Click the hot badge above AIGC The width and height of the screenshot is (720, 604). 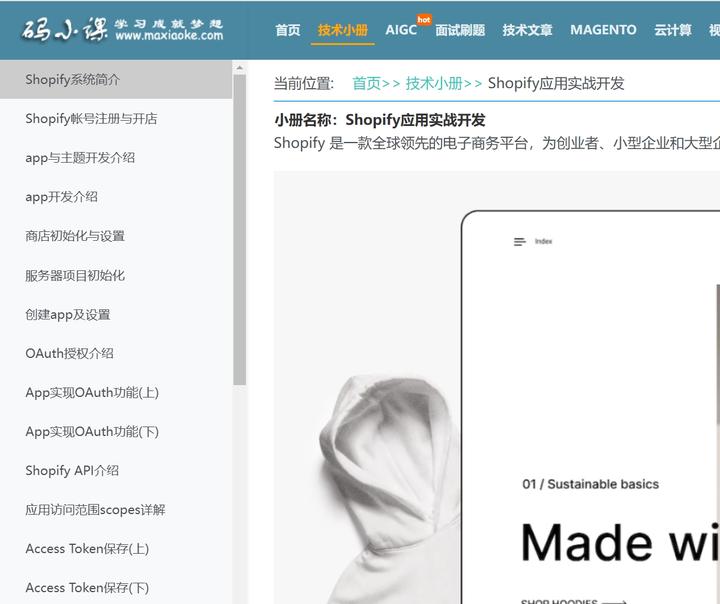(424, 20)
